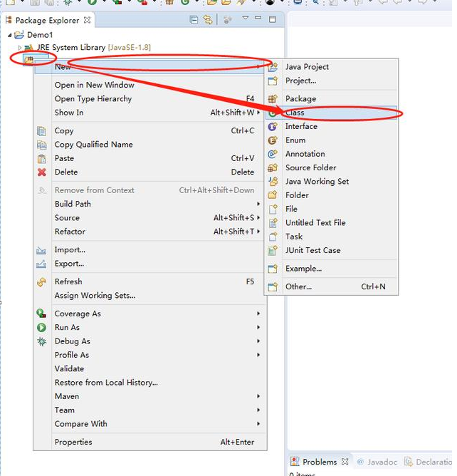Click the Run As green play icon
The width and height of the screenshot is (457, 476).
coord(41,328)
